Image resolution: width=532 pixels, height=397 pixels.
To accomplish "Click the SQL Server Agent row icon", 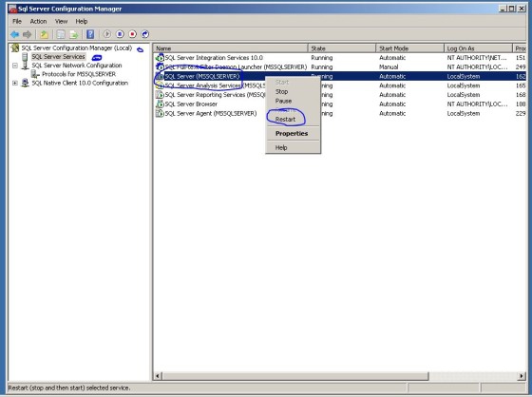I will point(160,113).
